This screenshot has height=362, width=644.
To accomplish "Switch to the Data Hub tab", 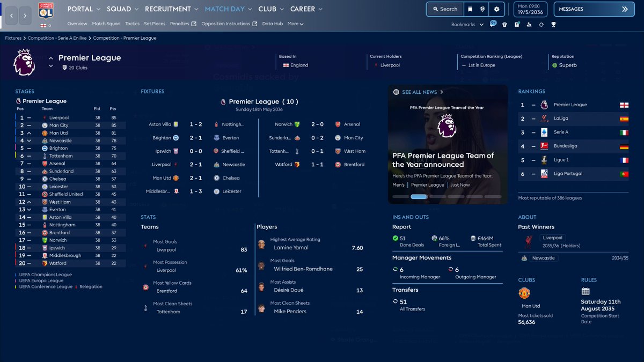I will (x=273, y=24).
